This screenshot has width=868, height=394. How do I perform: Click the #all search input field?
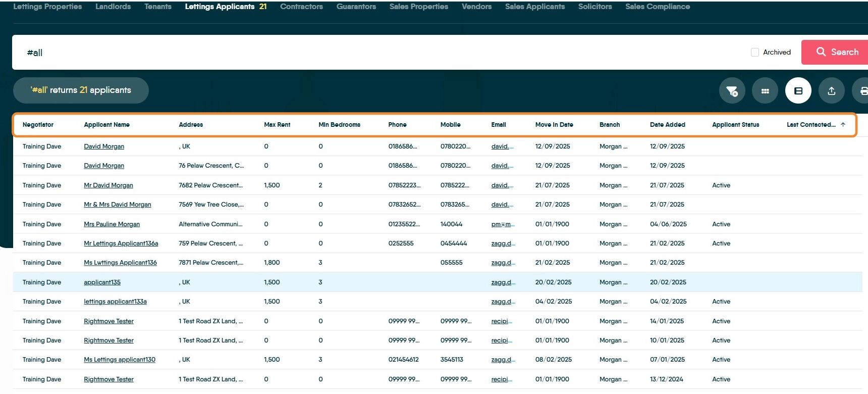click(378, 53)
